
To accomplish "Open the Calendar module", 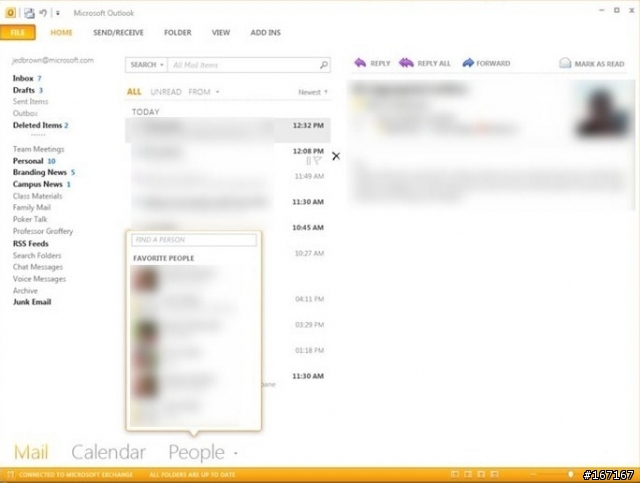I will pos(108,452).
